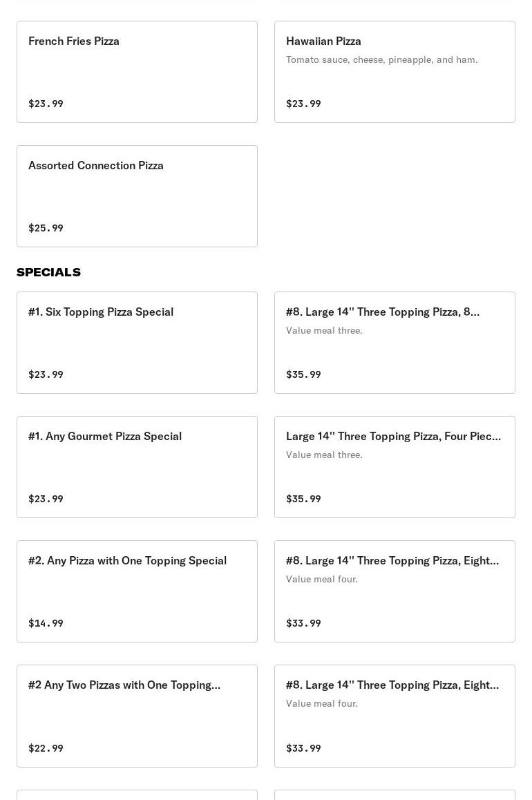Click the $22.99 price
Screen dimensions: 532x800
[x=46, y=748]
